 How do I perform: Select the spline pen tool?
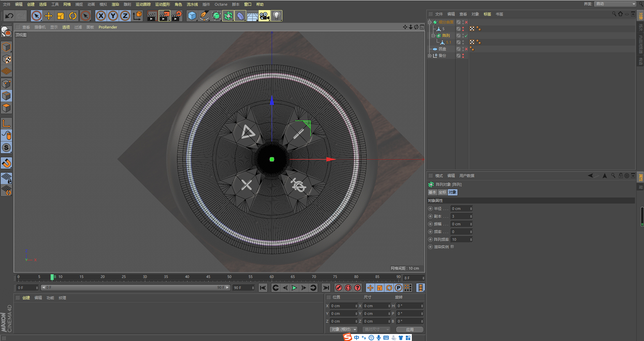tap(204, 16)
